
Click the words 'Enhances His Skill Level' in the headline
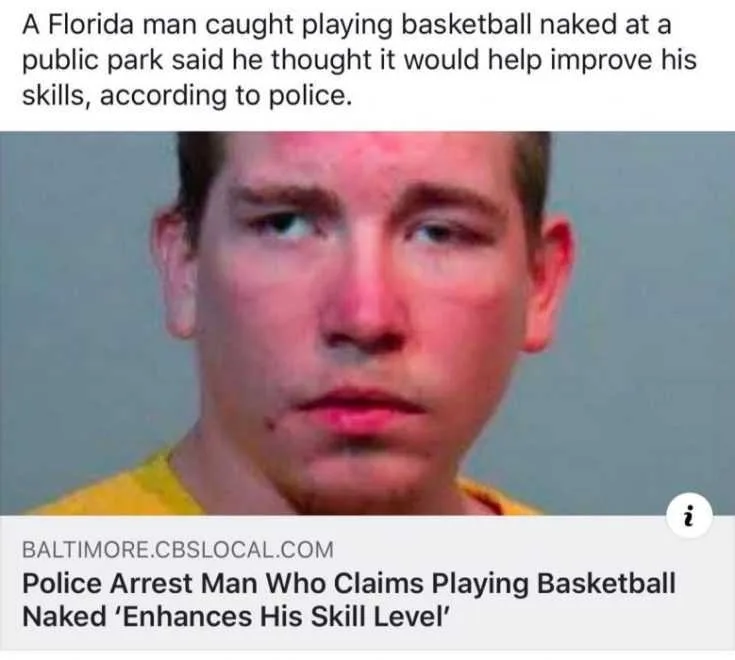[x=282, y=616]
